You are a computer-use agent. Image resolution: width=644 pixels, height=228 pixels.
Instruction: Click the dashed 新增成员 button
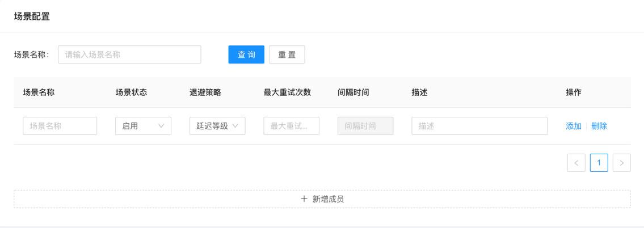click(x=322, y=199)
